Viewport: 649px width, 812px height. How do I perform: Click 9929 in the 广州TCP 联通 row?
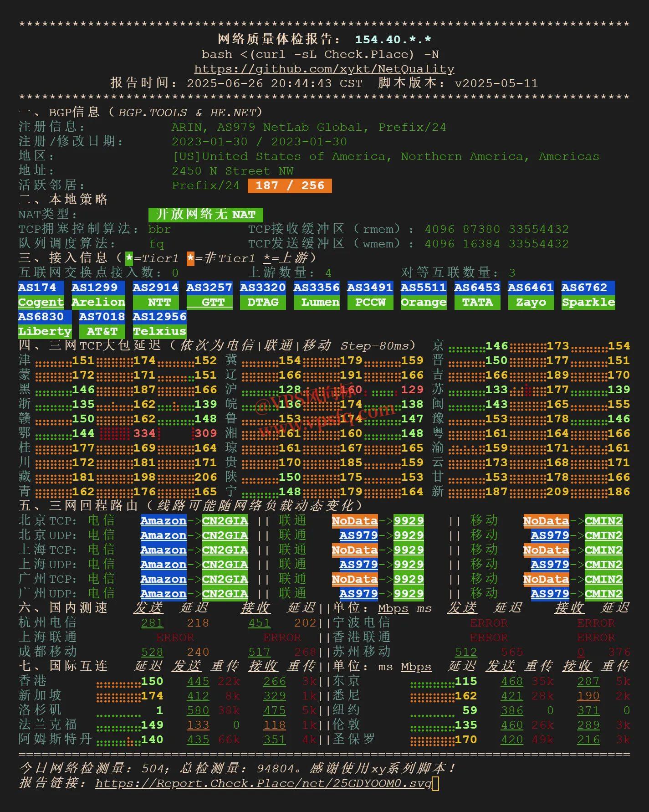pos(409,579)
